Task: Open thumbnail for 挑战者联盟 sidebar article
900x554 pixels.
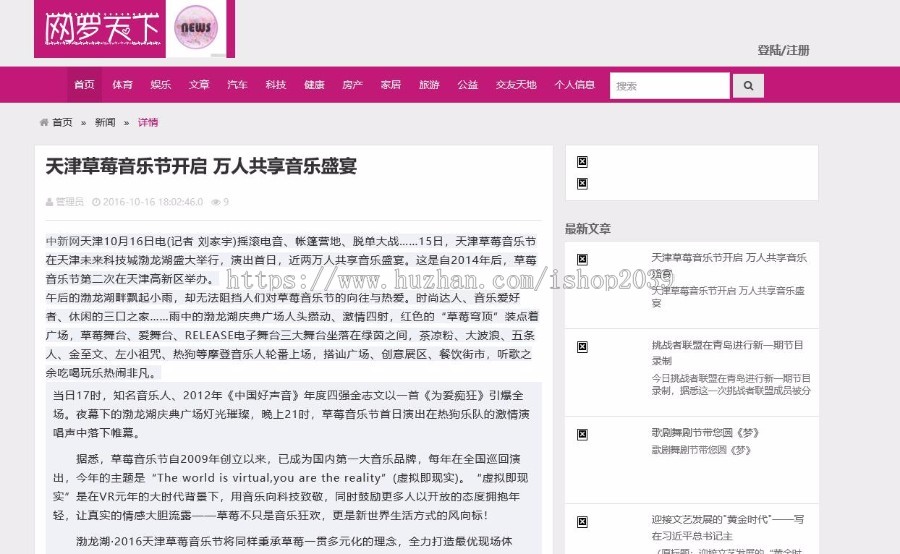Action: coord(582,347)
